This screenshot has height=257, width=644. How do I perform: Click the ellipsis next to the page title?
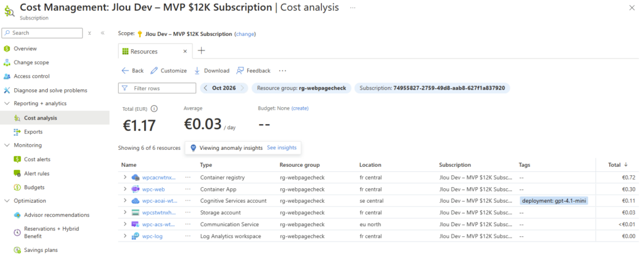(x=353, y=8)
